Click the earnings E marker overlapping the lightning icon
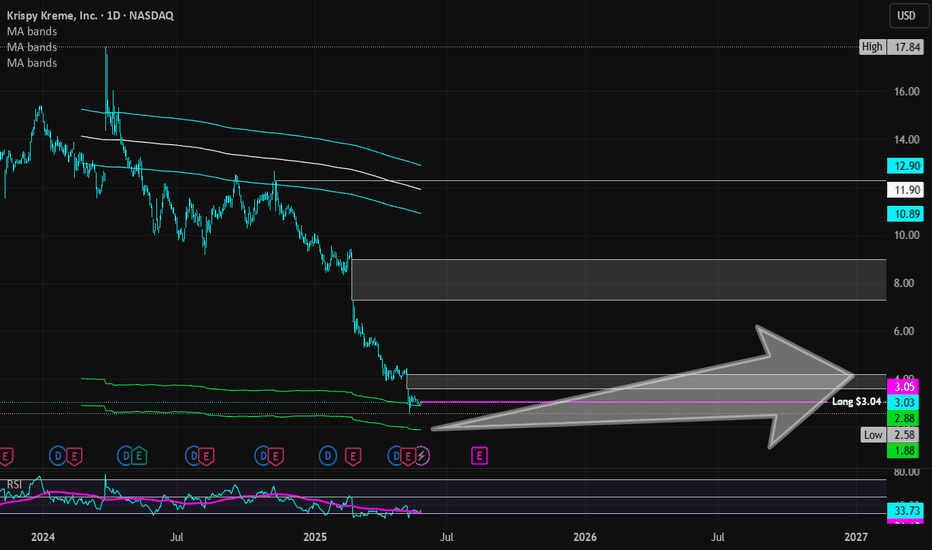 [x=408, y=456]
